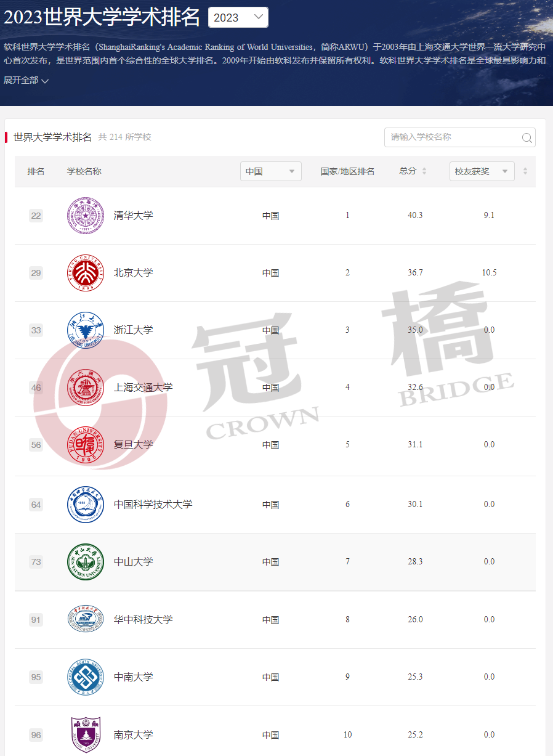Click the 排名 column header
553x756 pixels.
36,171
